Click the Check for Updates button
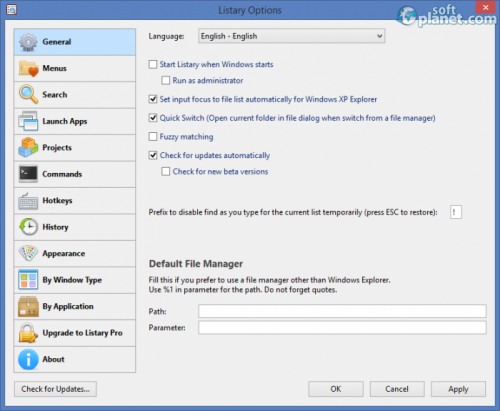The height and width of the screenshot is (411, 500). (55, 389)
